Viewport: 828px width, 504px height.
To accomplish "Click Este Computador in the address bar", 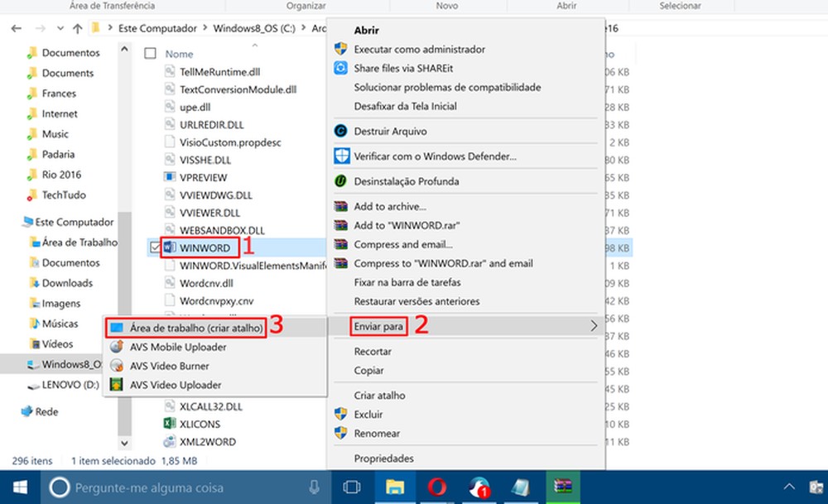I will 157,28.
